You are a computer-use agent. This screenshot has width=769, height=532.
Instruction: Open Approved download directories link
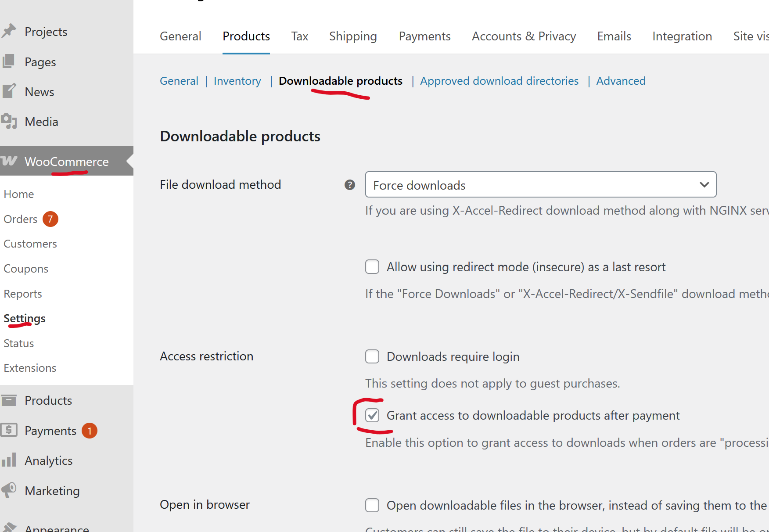(499, 81)
